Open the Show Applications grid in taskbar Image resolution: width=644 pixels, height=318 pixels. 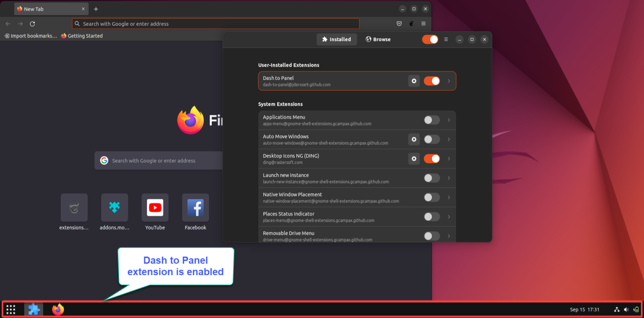(10, 309)
